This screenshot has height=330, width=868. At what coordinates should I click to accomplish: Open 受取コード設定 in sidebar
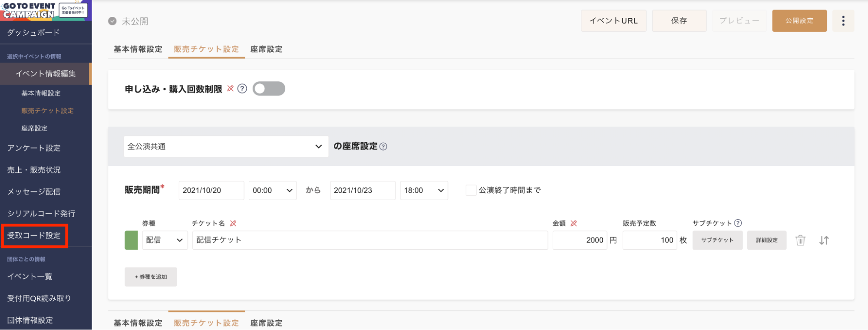pos(34,236)
